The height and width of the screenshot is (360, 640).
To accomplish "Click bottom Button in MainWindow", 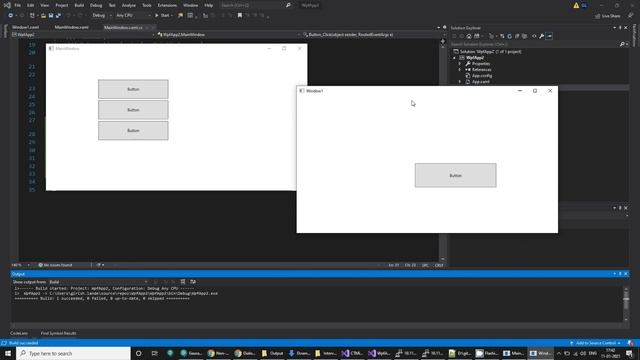I will (133, 131).
